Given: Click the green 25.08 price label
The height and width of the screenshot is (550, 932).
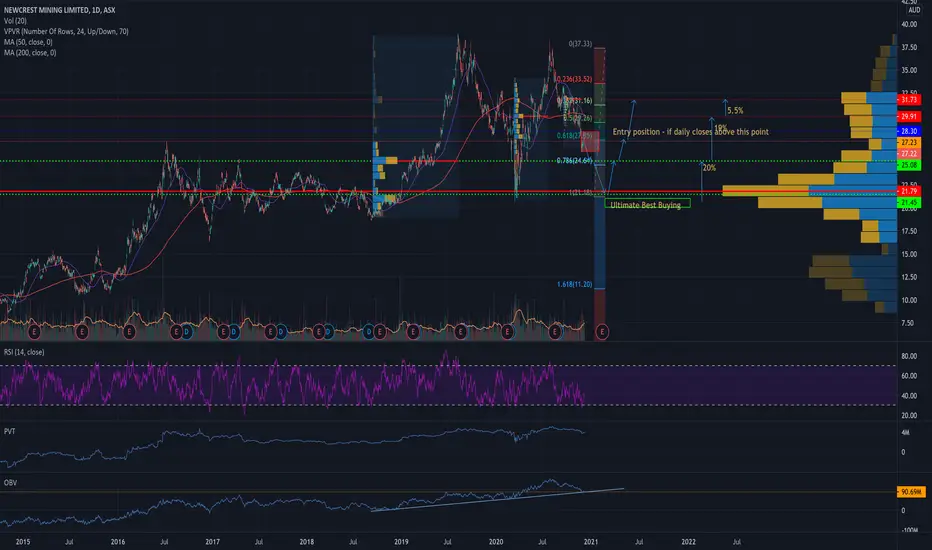Looking at the screenshot, I should coord(909,165).
